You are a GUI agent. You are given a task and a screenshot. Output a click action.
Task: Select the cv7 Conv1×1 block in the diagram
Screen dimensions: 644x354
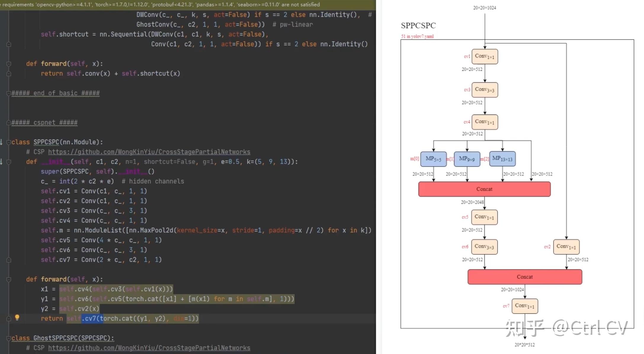tap(525, 306)
